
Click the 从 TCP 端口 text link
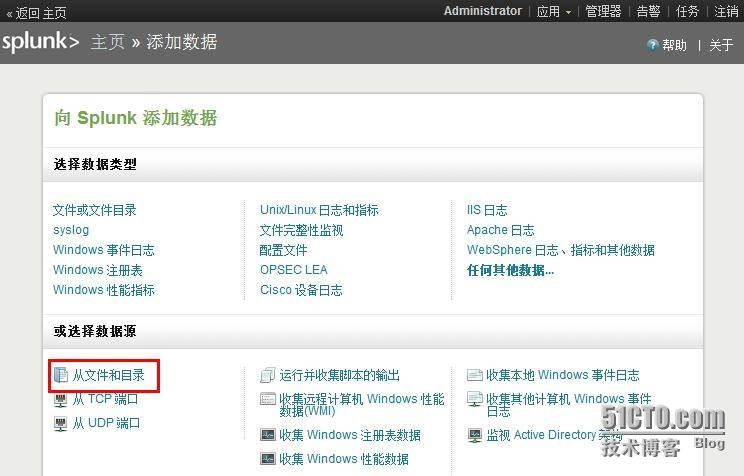pyautogui.click(x=105, y=399)
